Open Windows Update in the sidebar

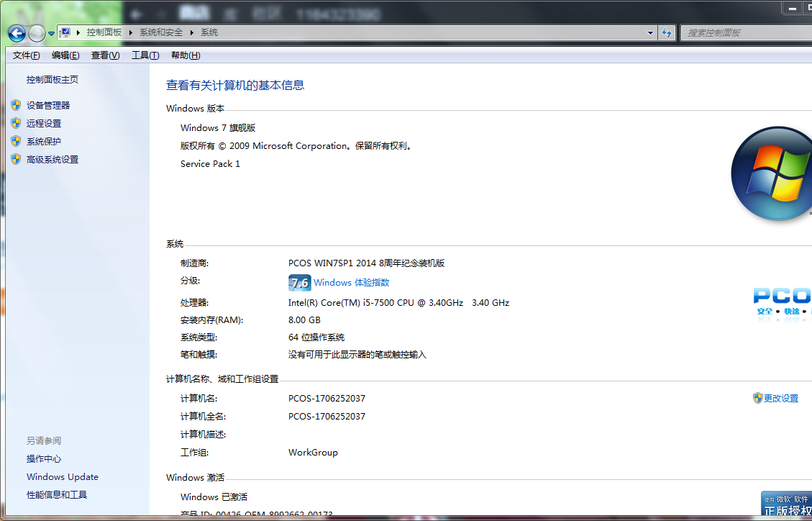tap(63, 477)
